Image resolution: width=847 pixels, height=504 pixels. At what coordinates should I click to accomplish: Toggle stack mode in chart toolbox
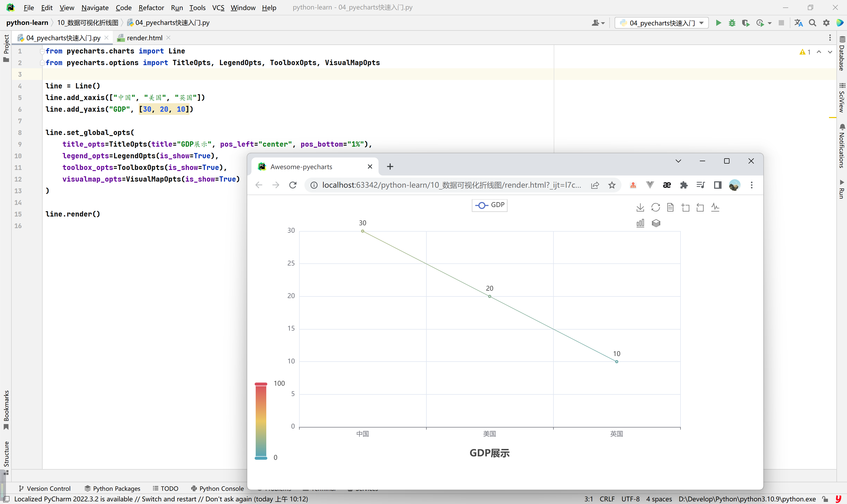tap(656, 223)
